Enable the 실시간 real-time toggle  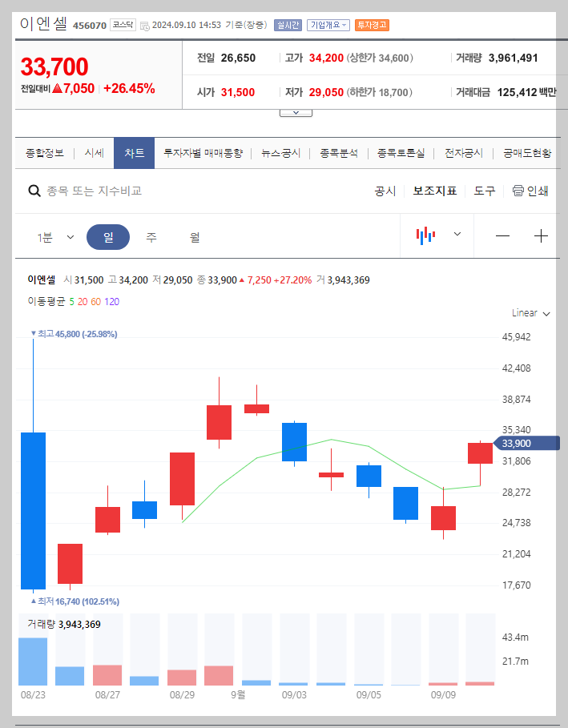pyautogui.click(x=287, y=25)
